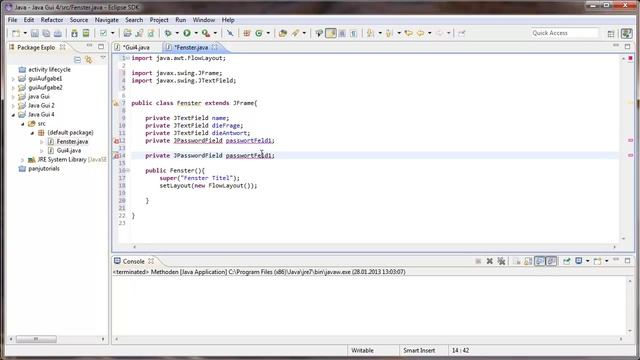Screen dimensions: 640x360
Task: Click the Pin Console icon
Action: tap(567, 261)
